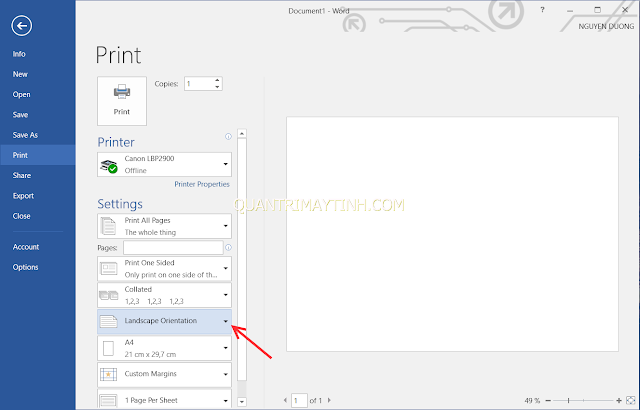This screenshot has width=640, height=410.
Task: Go back using the circled arrow
Action: tap(21, 26)
